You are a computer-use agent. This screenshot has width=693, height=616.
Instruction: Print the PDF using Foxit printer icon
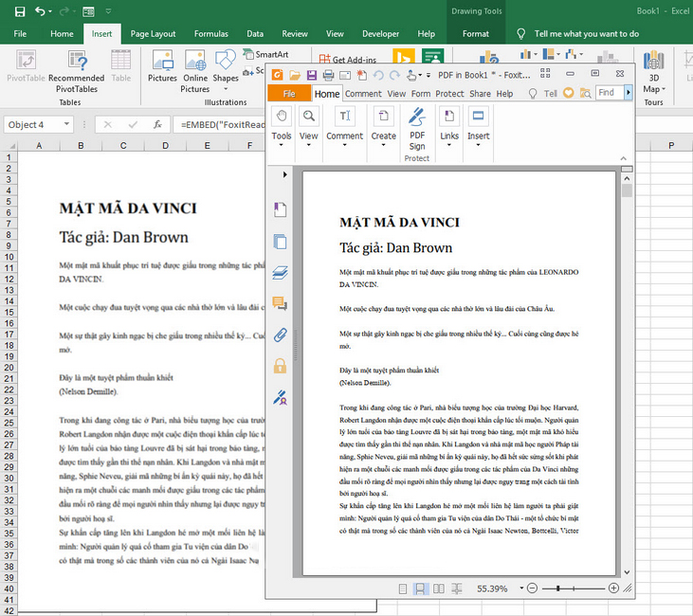point(328,75)
